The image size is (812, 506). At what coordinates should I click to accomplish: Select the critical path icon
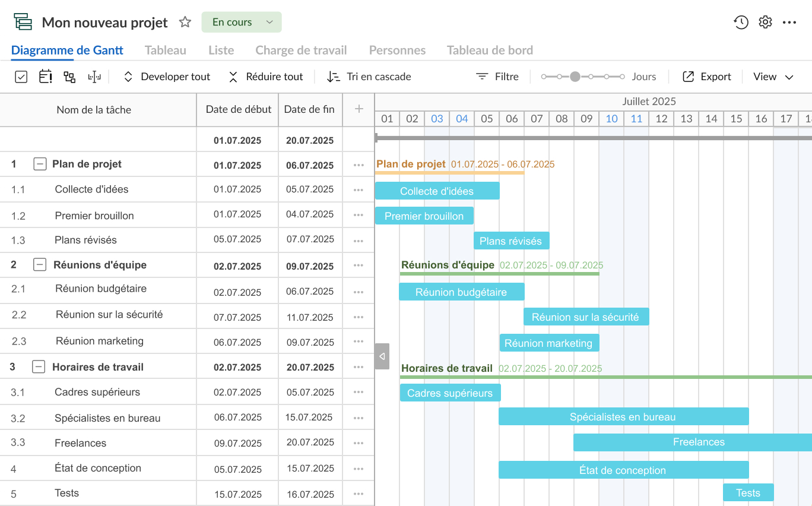coord(94,77)
